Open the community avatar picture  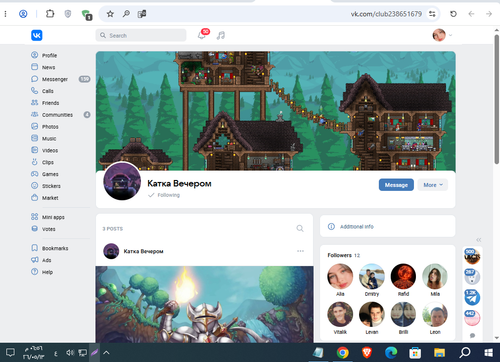(x=122, y=181)
